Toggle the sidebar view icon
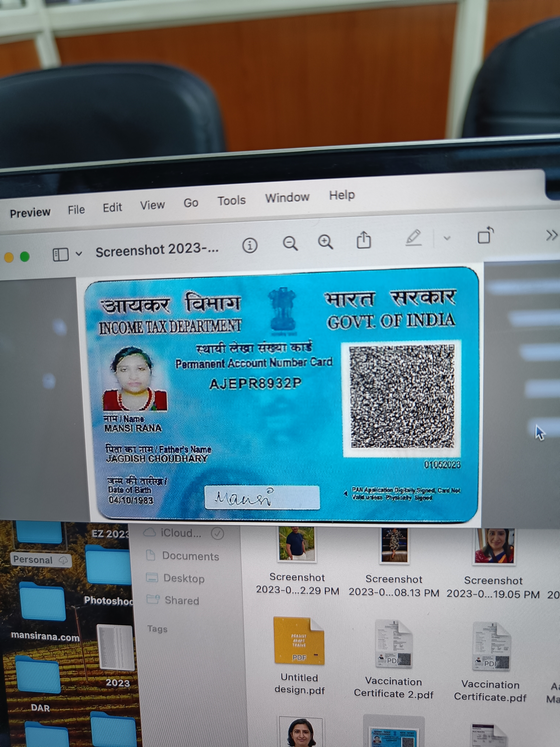560x747 pixels. pyautogui.click(x=61, y=255)
